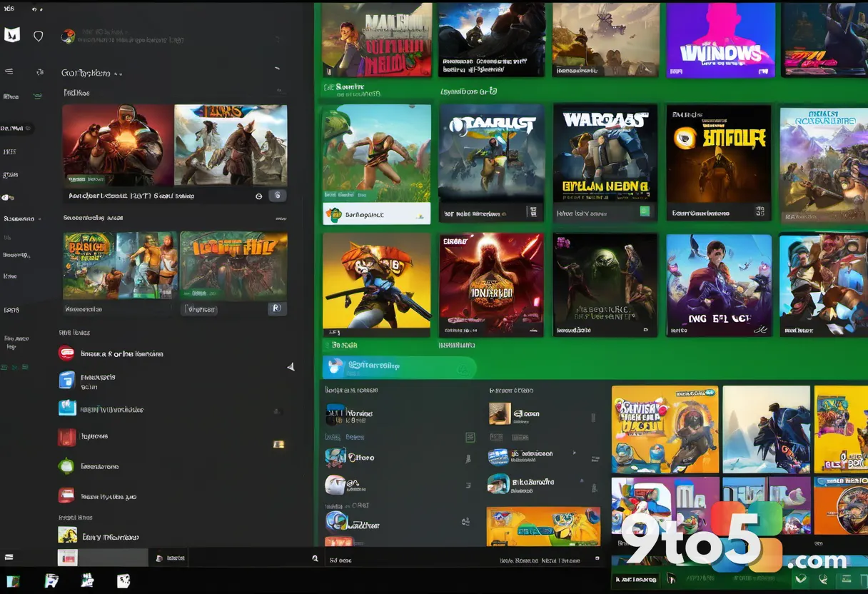Select the white helmet icon in lower list
This screenshot has width=868, height=594.
pos(335,485)
